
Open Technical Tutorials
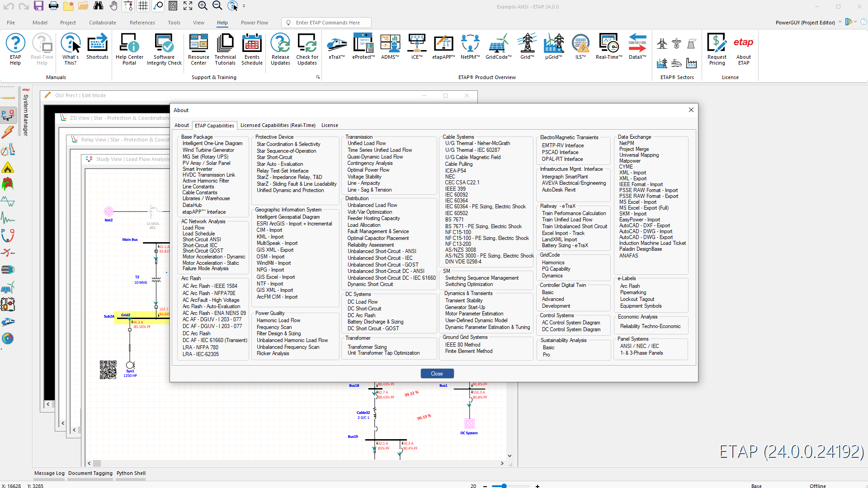pos(225,49)
